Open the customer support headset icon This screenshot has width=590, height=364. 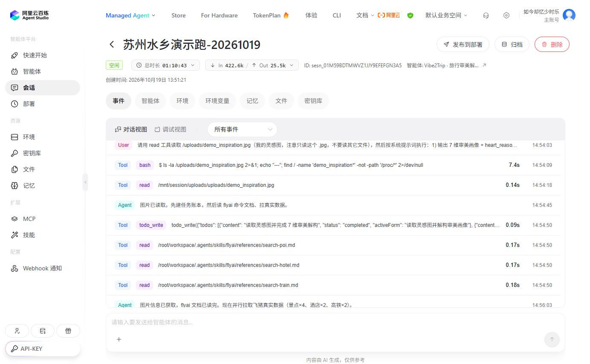[x=486, y=15]
